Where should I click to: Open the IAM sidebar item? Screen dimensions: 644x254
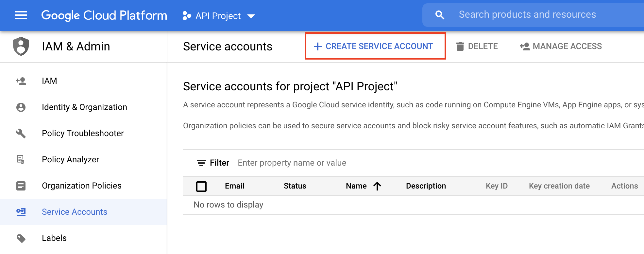tap(83, 81)
